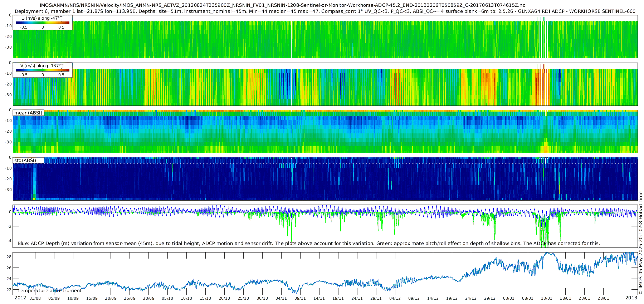Select the Deployment 6 metadata line
This screenshot has width=644, height=304.
coord(325,11)
